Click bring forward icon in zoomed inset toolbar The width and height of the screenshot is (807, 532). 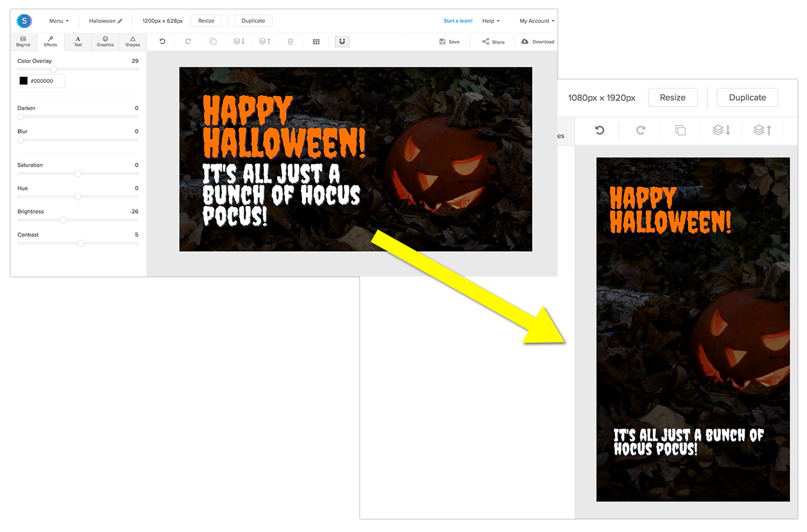763,130
